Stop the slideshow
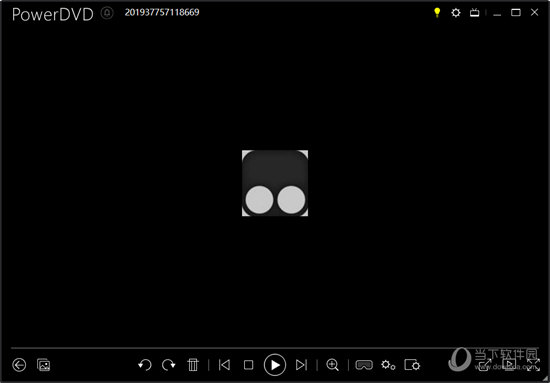The width and height of the screenshot is (550, 383). [248, 365]
